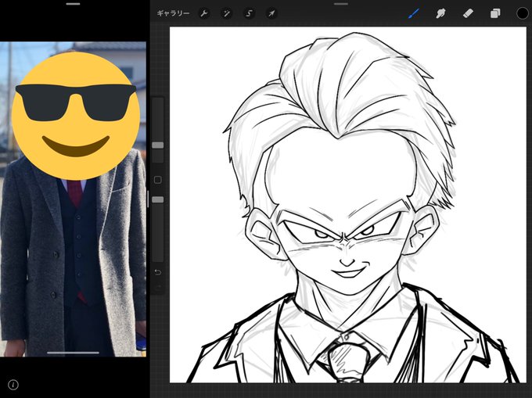Tap the square modifier button in sidebar
The image size is (532, 398).
click(x=158, y=180)
